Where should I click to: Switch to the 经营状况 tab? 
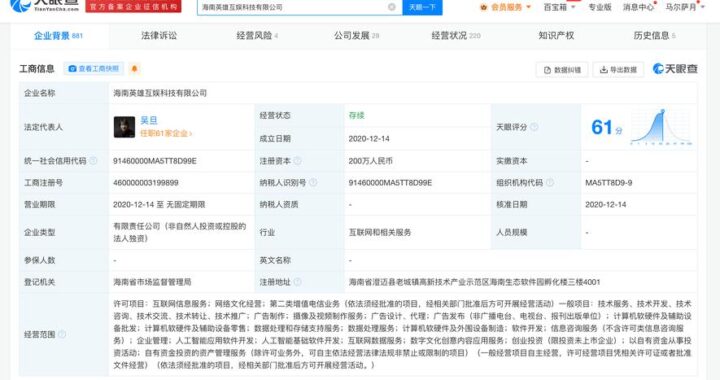coord(456,36)
